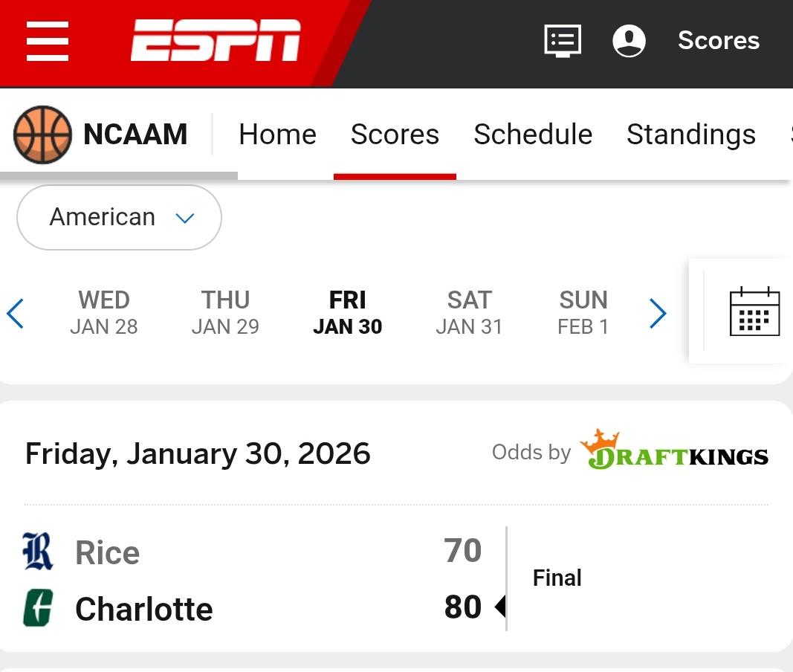Open the watch/TV listings icon
793x672 pixels.
[563, 41]
